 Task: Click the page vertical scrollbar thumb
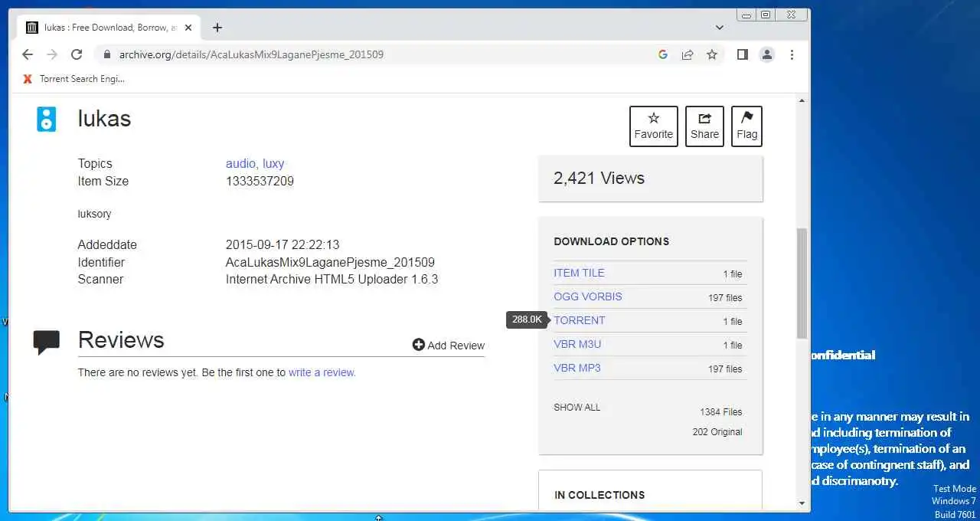[802, 283]
